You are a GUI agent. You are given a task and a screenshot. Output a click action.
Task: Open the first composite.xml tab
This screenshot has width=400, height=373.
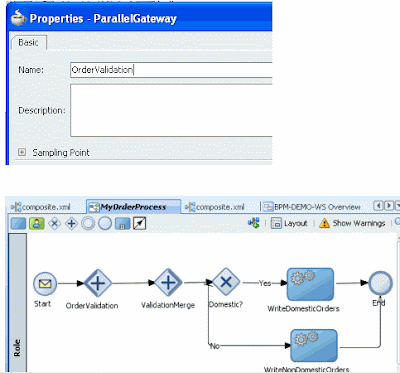pos(41,207)
